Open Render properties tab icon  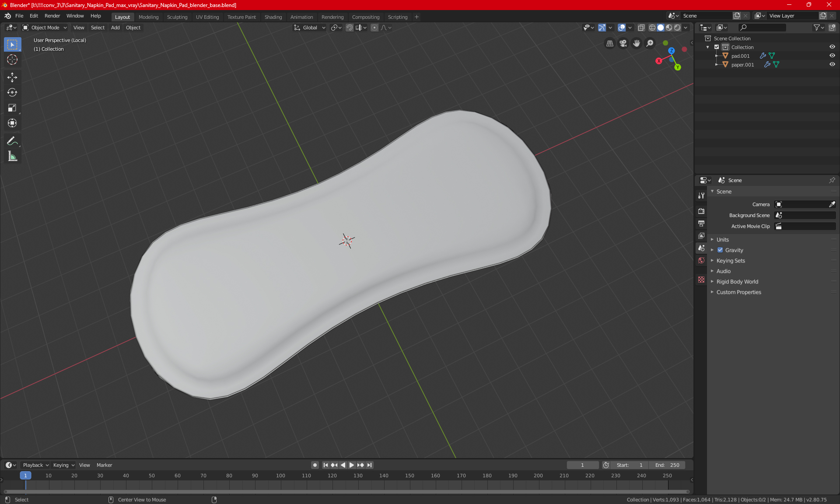(701, 211)
